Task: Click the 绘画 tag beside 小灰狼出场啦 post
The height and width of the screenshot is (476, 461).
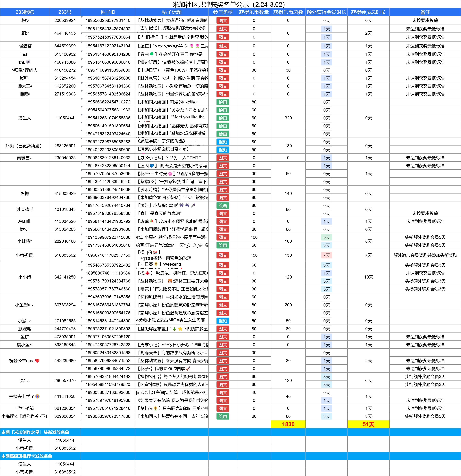Action: click(x=223, y=205)
